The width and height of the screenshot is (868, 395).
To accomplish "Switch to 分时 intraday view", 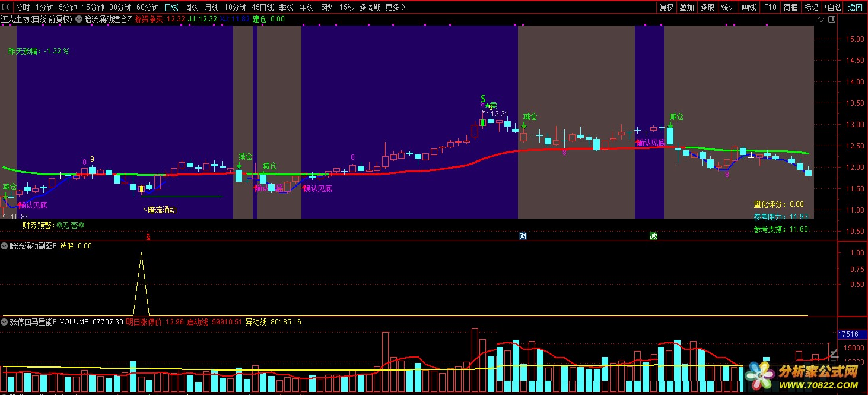I will [23, 7].
